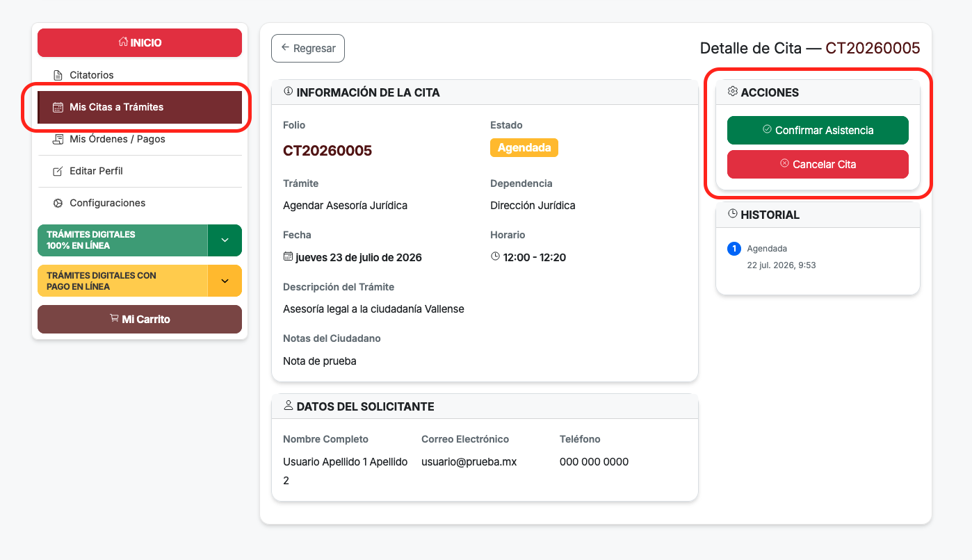Click the calendar icon beside Mis Citas a Trámites

[58, 107]
